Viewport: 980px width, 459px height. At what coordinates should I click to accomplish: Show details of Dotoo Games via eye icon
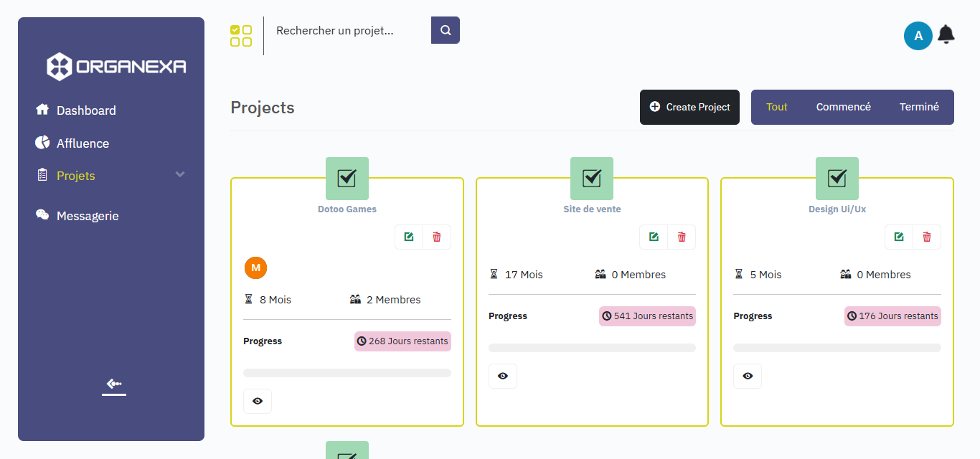258,401
